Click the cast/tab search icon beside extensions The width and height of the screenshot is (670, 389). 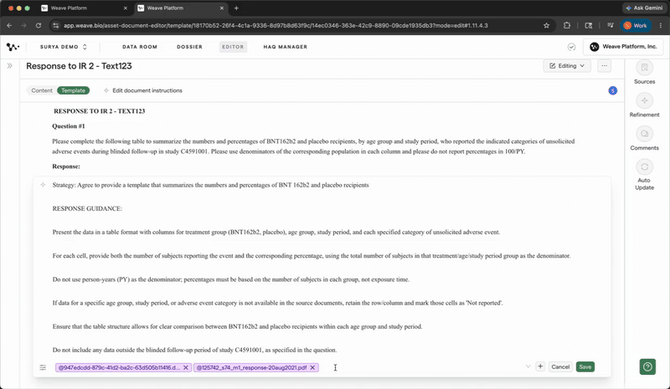pyautogui.click(x=588, y=26)
